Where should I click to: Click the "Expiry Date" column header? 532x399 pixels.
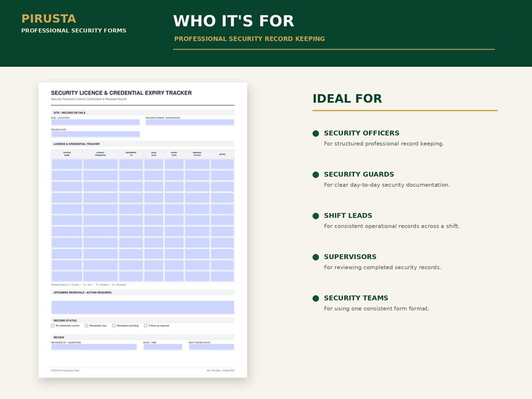(174, 154)
